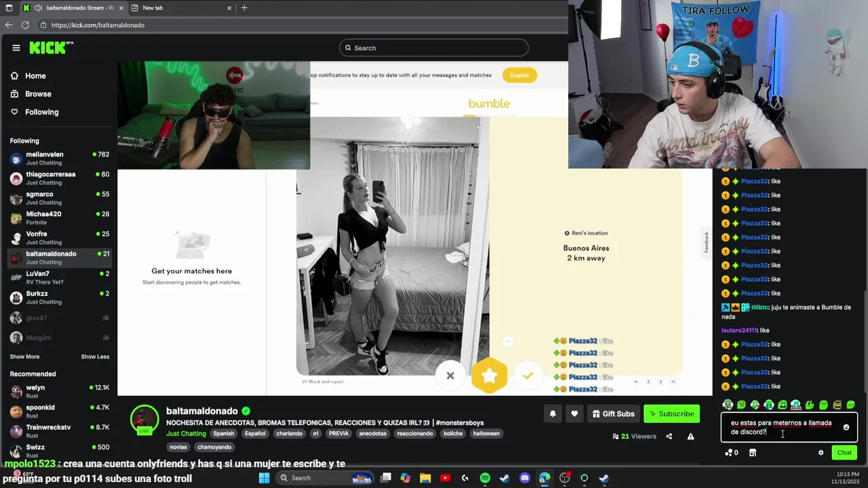Select the charlando tag
The height and width of the screenshot is (488, 868).
coord(290,434)
